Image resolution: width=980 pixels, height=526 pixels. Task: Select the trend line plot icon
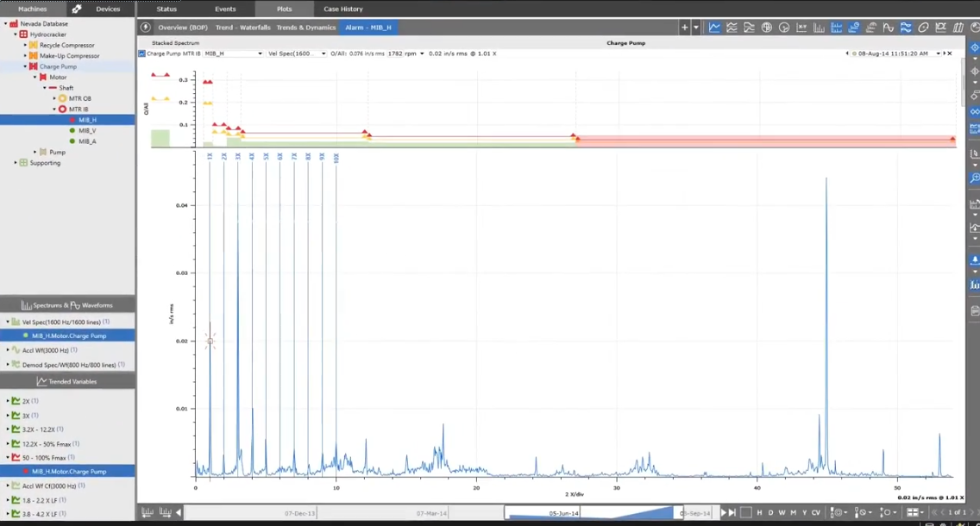[x=714, y=28]
